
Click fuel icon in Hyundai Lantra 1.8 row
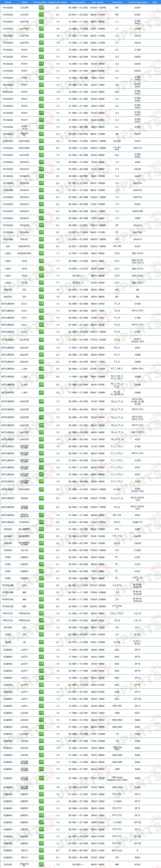coord(41,43)
